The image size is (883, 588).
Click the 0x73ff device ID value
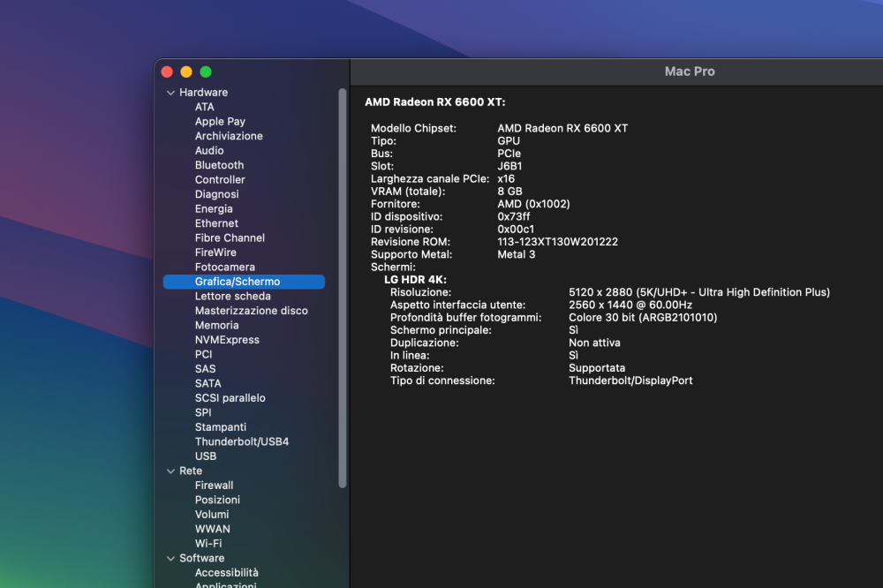coord(514,217)
